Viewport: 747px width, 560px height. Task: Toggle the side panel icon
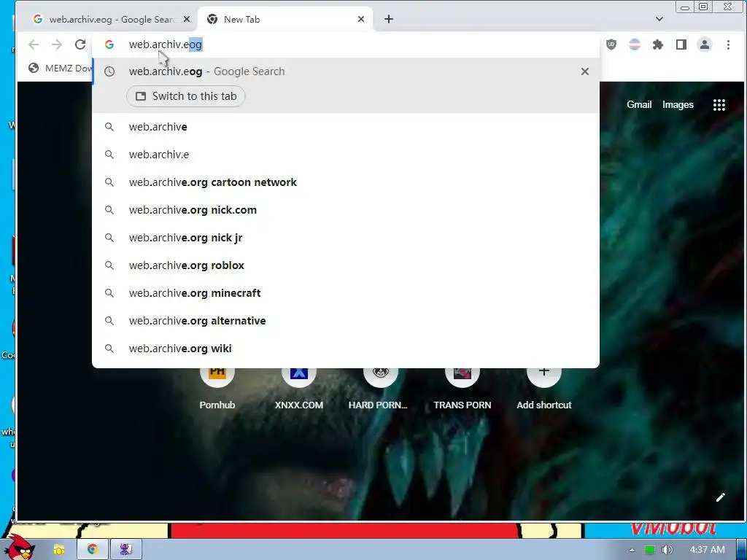[681, 44]
